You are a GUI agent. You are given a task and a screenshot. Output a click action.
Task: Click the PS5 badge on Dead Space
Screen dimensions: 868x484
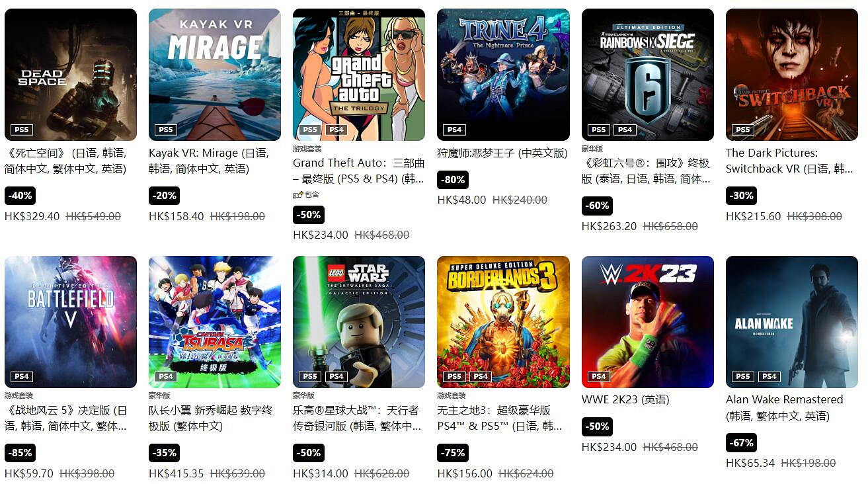(22, 130)
